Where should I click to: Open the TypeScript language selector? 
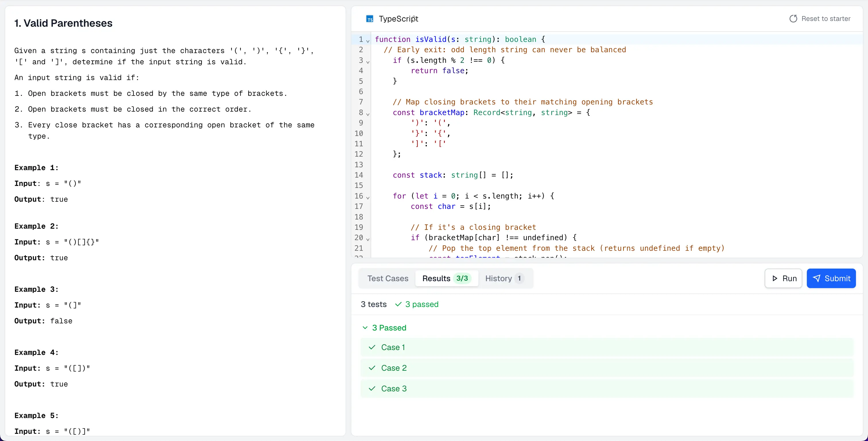point(392,19)
